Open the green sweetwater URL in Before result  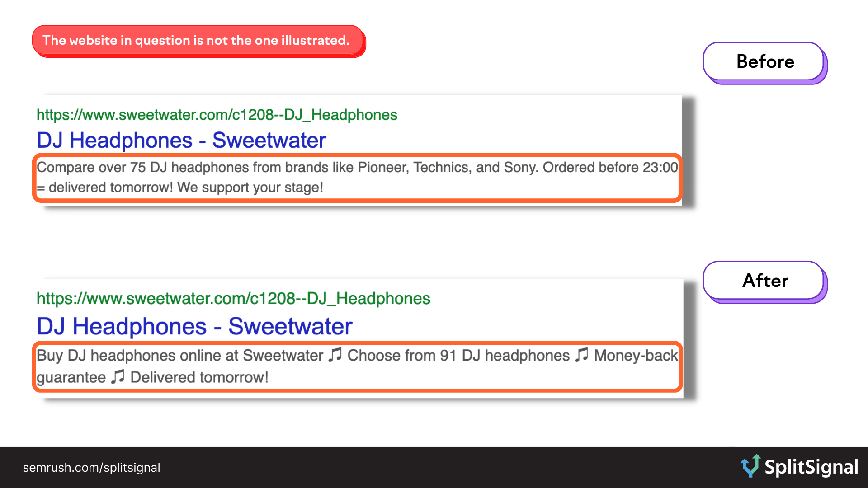pyautogui.click(x=217, y=115)
